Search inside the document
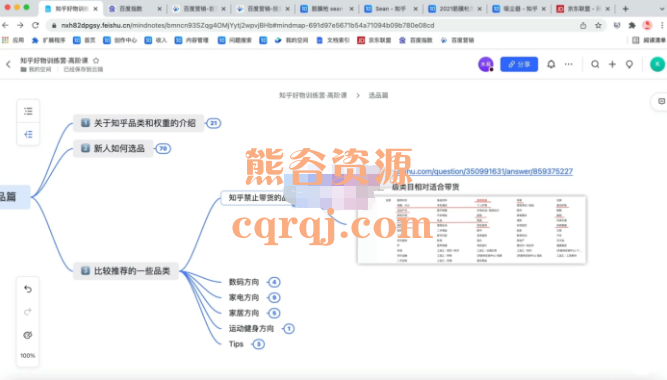This screenshot has height=380, width=667. coord(595,64)
